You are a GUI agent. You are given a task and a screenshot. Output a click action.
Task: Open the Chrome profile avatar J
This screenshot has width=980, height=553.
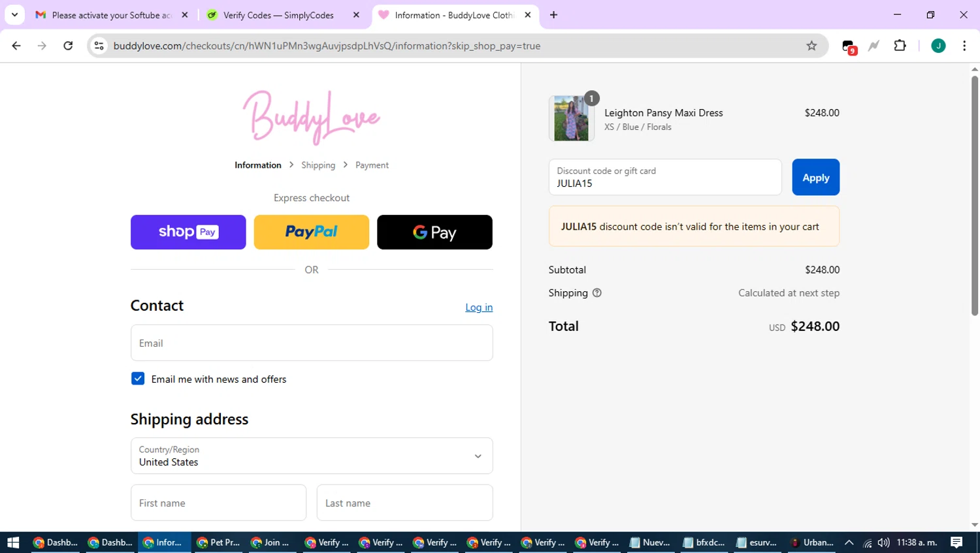pos(938,46)
